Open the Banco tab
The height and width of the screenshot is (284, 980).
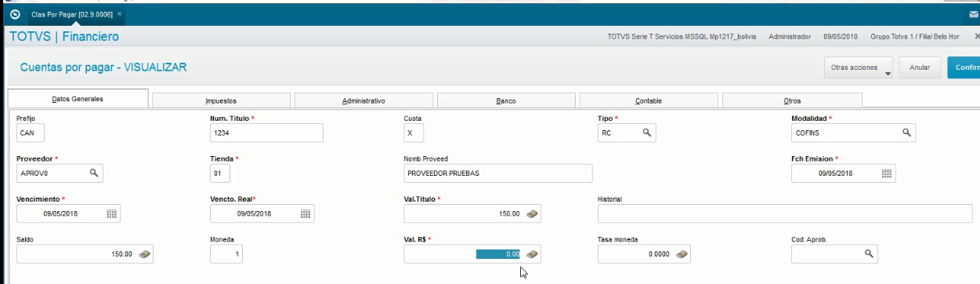[506, 100]
